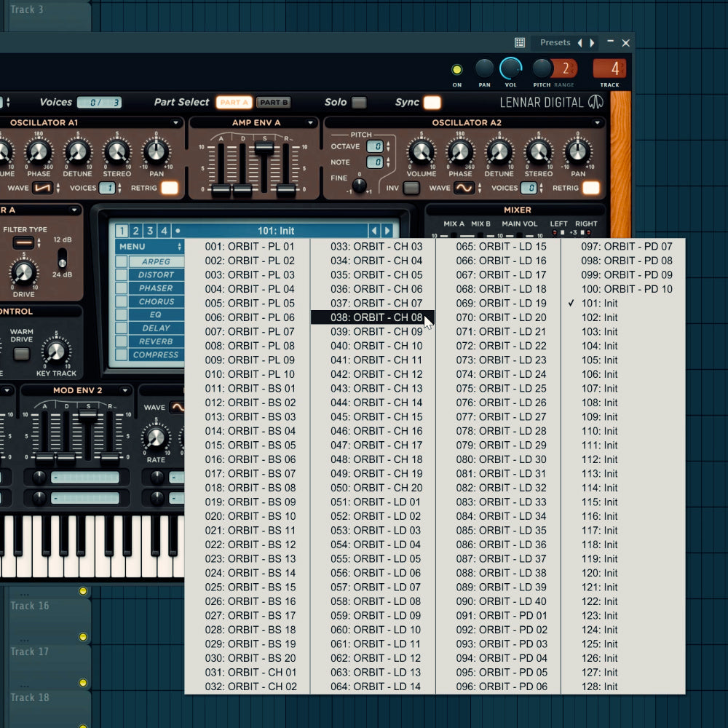Viewport: 728px width, 728px height.
Task: Open the MENU dropdown in the preset browser
Action: click(x=149, y=248)
